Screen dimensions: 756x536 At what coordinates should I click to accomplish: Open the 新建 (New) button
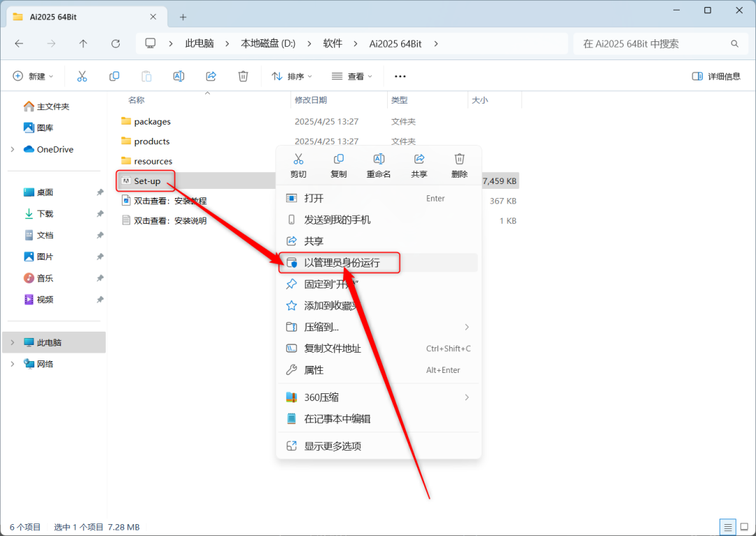coord(33,76)
